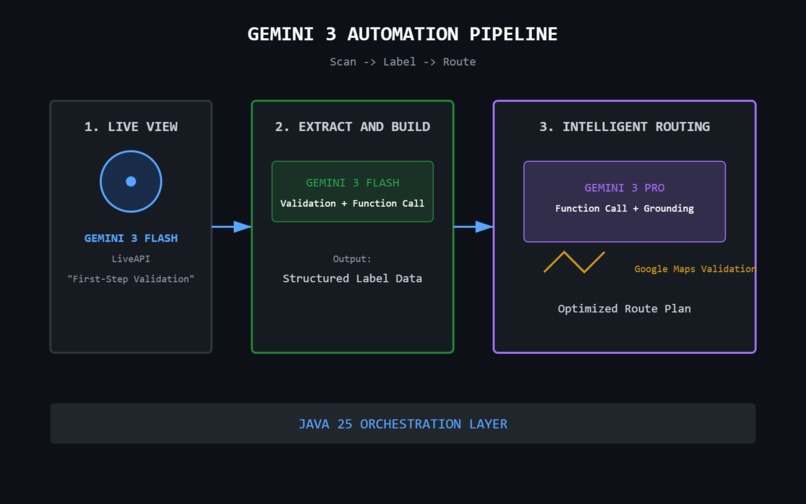
Task: Click the arrow pointing to Intelligent Routing
Action: [473, 227]
